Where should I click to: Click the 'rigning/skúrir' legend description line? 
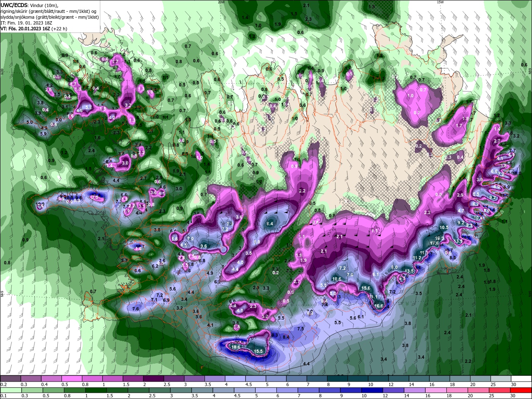point(48,11)
